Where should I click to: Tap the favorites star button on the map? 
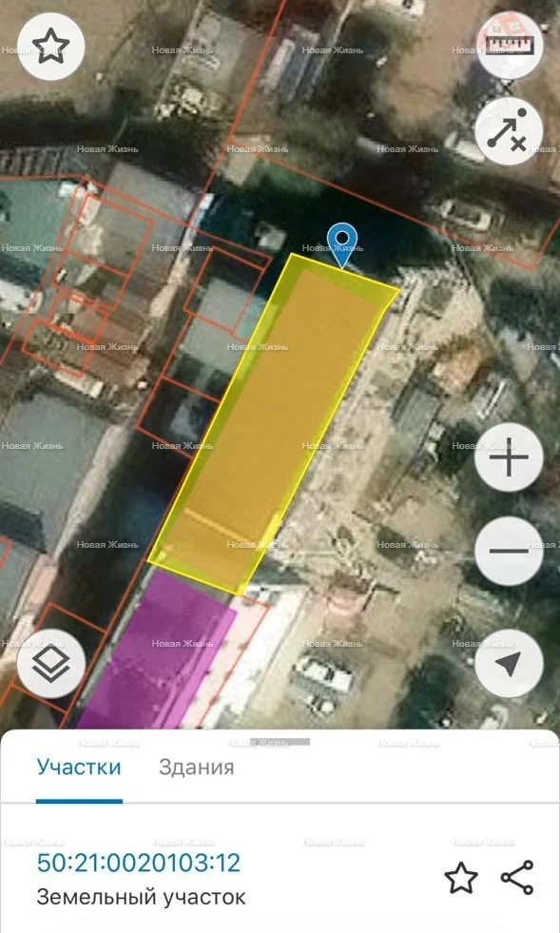[x=51, y=47]
